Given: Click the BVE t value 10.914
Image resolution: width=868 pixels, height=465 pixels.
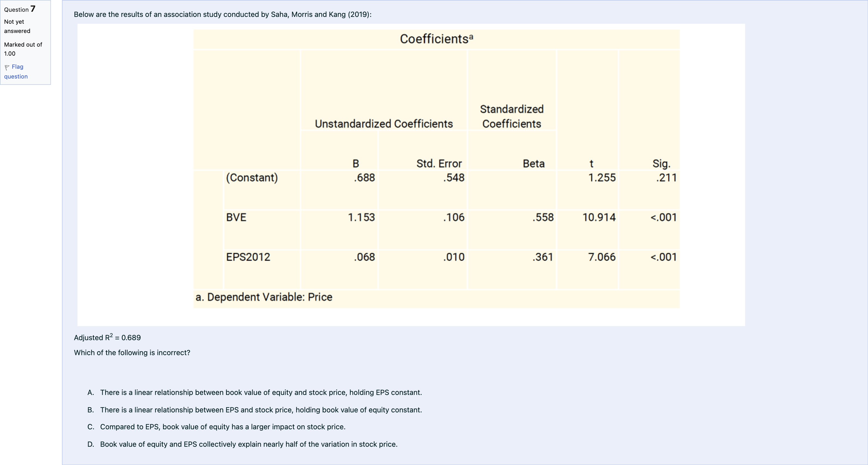Looking at the screenshot, I should click(599, 217).
